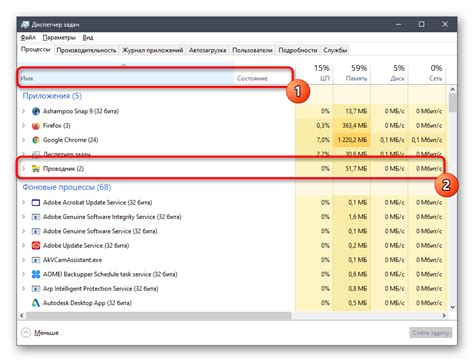Switch to the Производительность tab
The image size is (474, 362).
coord(86,50)
